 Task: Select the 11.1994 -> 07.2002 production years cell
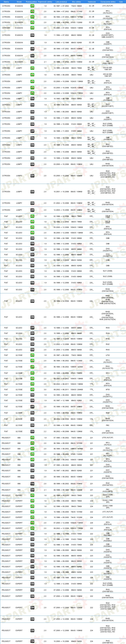(x=61, y=35)
